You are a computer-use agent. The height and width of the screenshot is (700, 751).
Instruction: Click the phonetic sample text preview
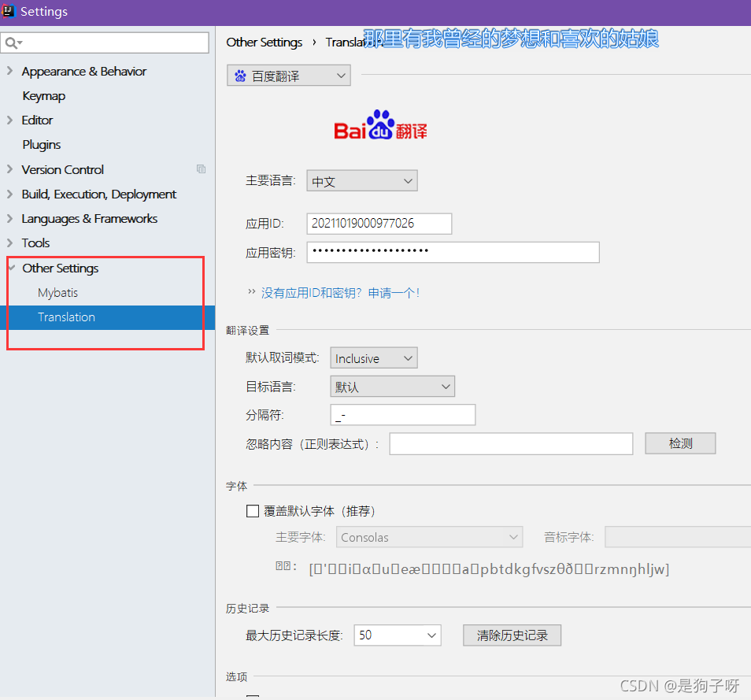click(489, 569)
